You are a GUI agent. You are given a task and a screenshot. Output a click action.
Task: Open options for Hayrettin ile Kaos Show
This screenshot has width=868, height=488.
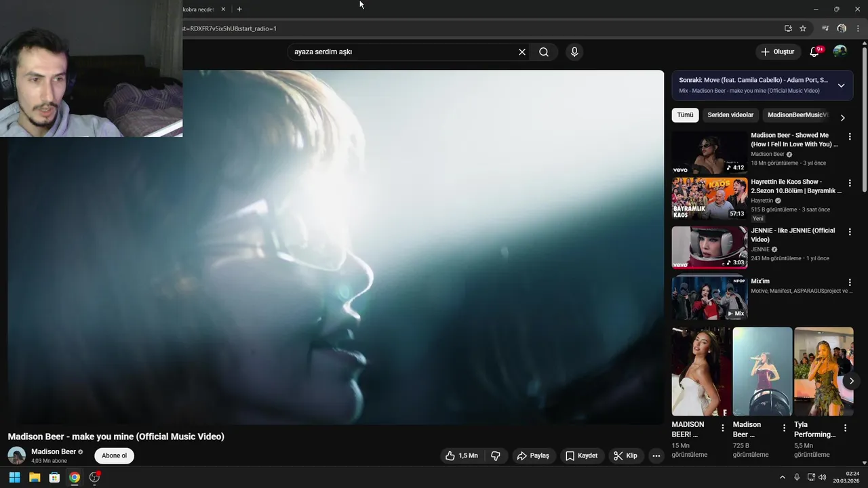click(x=850, y=184)
